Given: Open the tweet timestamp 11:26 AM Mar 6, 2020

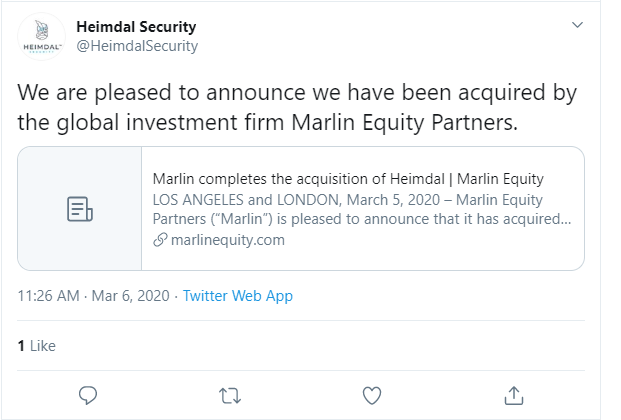Looking at the screenshot, I should click(94, 296).
